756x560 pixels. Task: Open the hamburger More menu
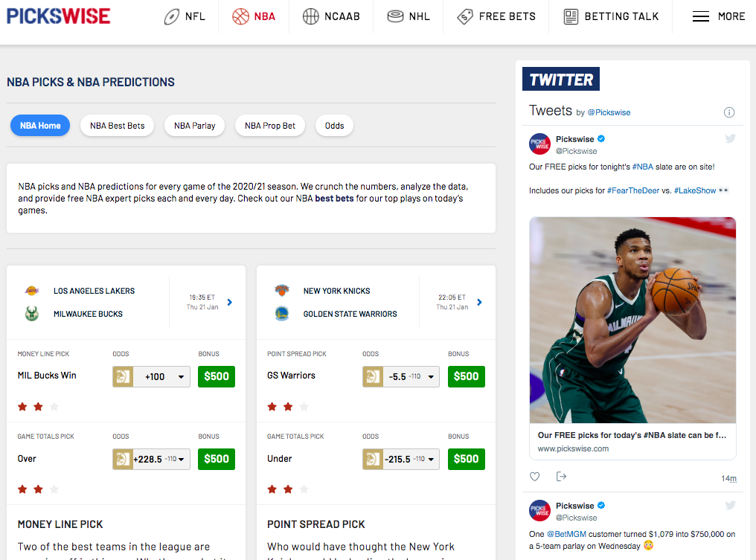pos(718,16)
